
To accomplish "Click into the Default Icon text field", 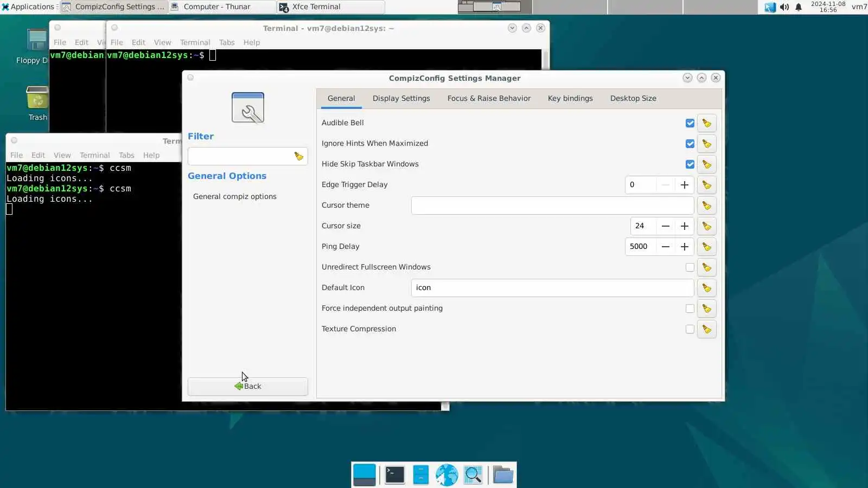I will click(x=552, y=288).
